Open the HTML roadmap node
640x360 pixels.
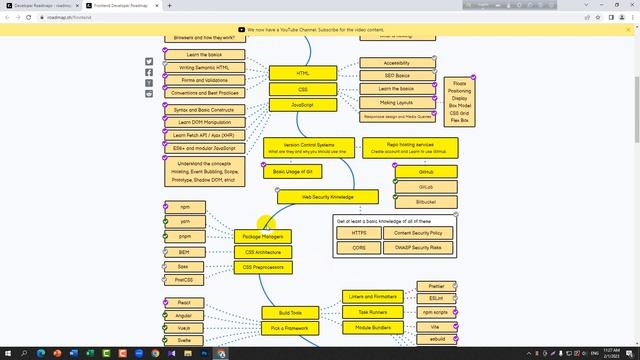tap(303, 73)
